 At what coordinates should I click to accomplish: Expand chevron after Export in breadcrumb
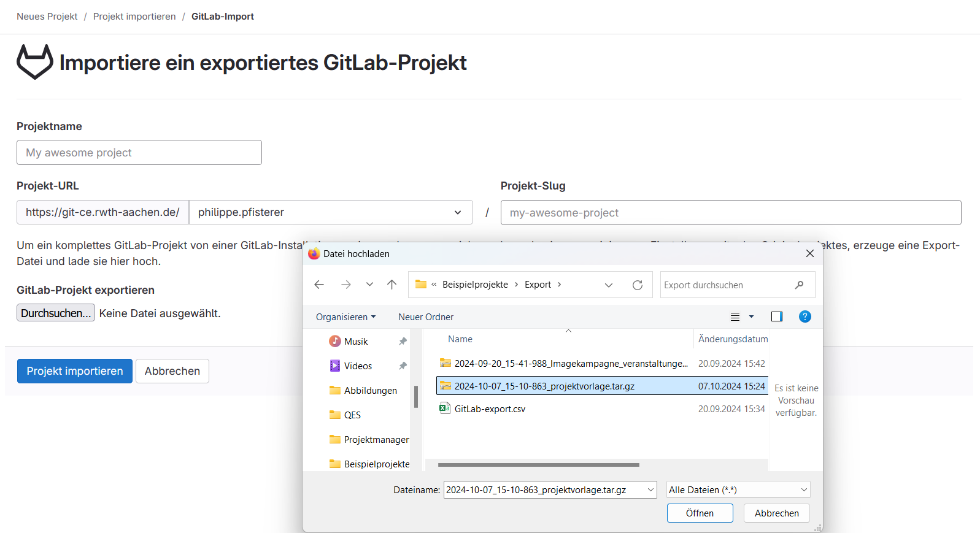point(560,285)
